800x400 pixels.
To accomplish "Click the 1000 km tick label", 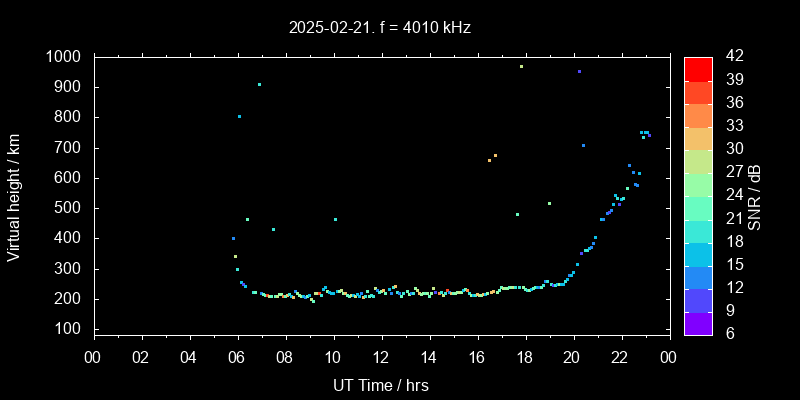I will click(63, 57).
